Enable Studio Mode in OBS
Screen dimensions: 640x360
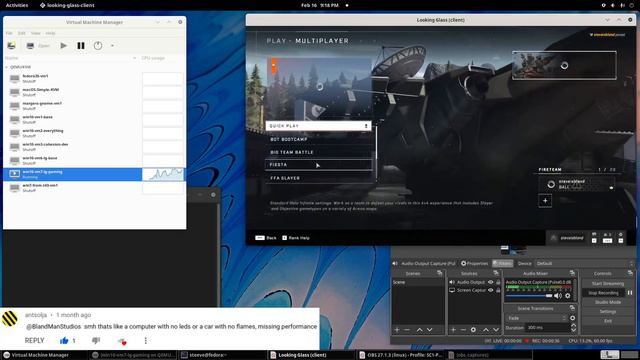[608, 302]
